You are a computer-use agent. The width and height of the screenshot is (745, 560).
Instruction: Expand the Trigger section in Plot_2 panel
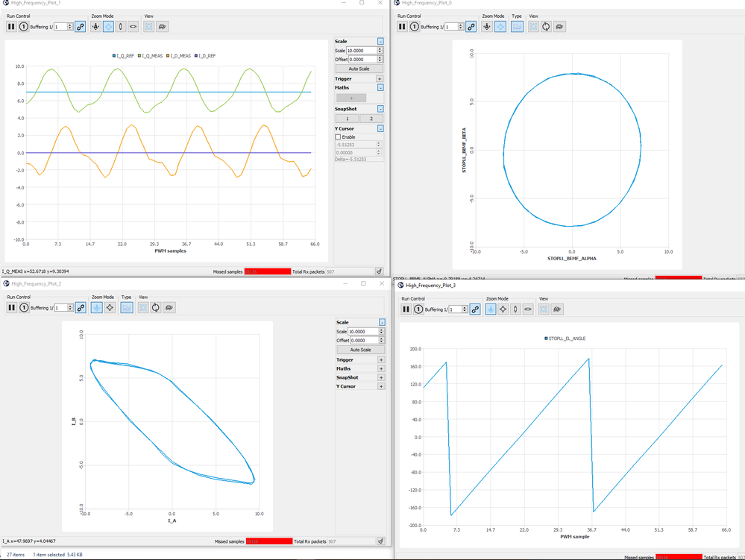[x=381, y=359]
